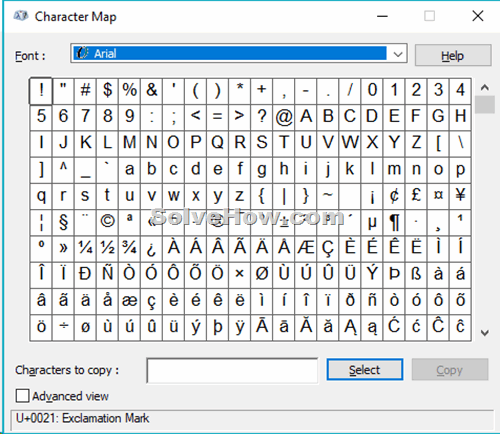The image size is (500, 434).
Task: Select the capital Ç with cedilla
Action: click(328, 249)
